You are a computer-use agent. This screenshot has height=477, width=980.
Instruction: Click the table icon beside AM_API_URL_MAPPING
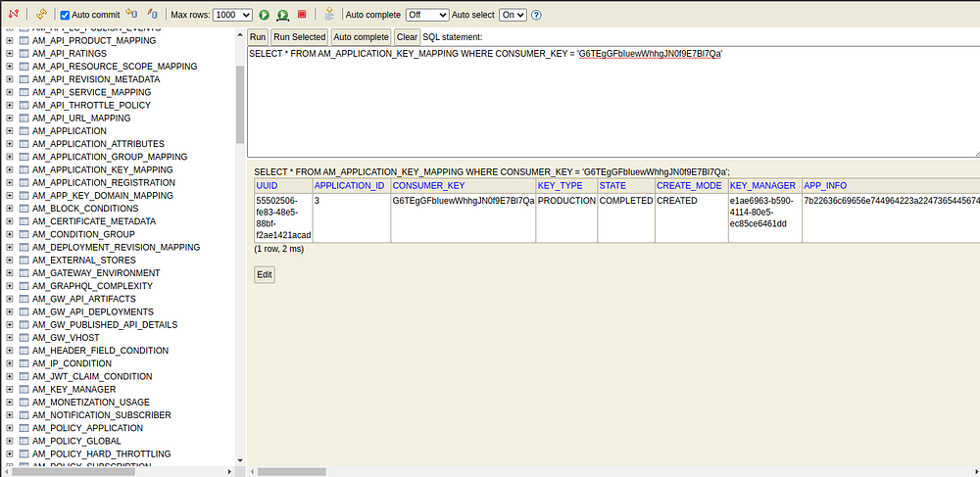24,118
